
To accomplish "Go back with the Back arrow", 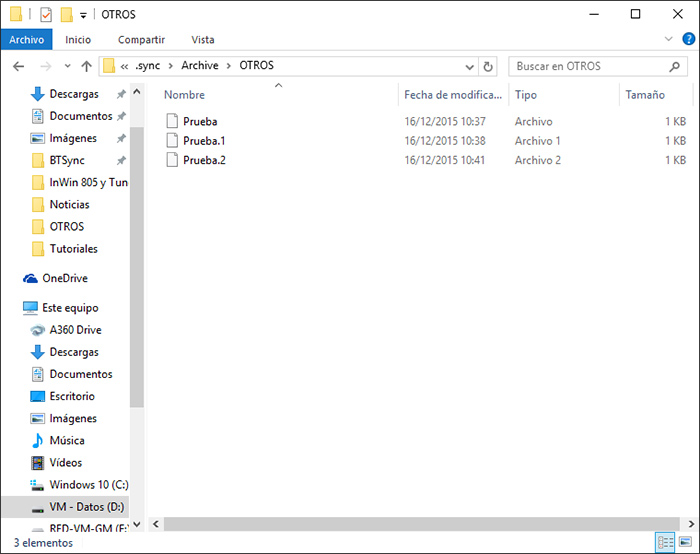I will pyautogui.click(x=18, y=66).
